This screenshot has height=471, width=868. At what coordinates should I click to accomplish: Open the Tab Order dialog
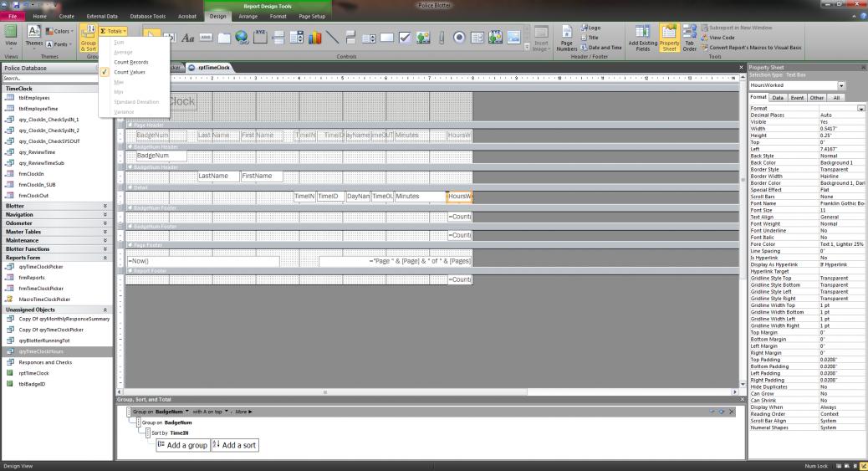(689, 38)
